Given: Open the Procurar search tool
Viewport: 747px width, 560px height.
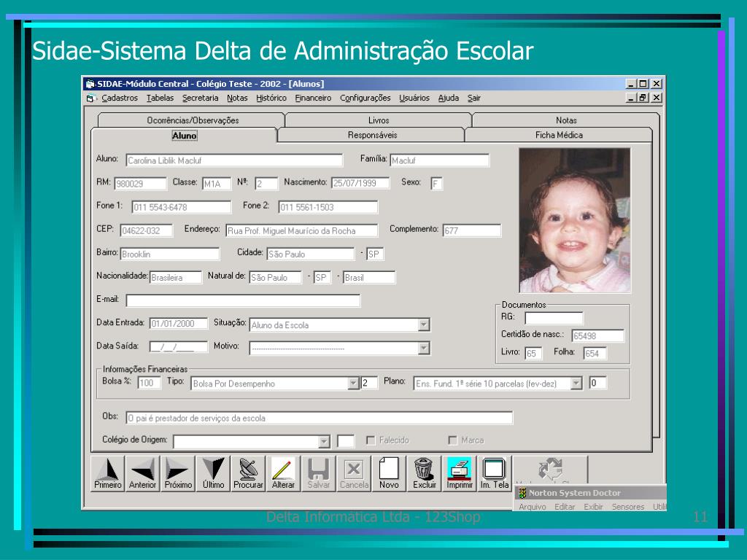Looking at the screenshot, I should (248, 473).
